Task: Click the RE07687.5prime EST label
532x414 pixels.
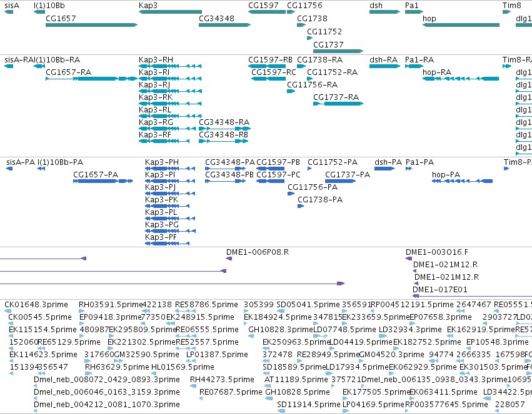Action: pos(231,392)
